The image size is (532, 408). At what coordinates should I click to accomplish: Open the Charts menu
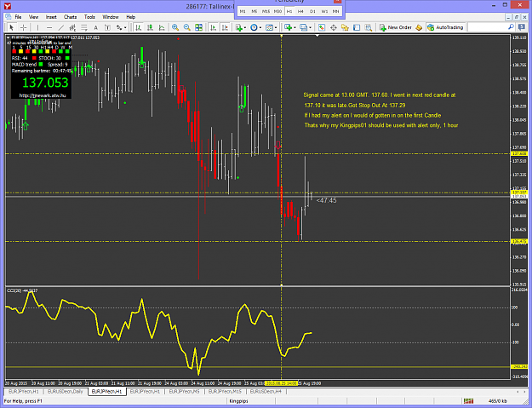click(x=71, y=17)
